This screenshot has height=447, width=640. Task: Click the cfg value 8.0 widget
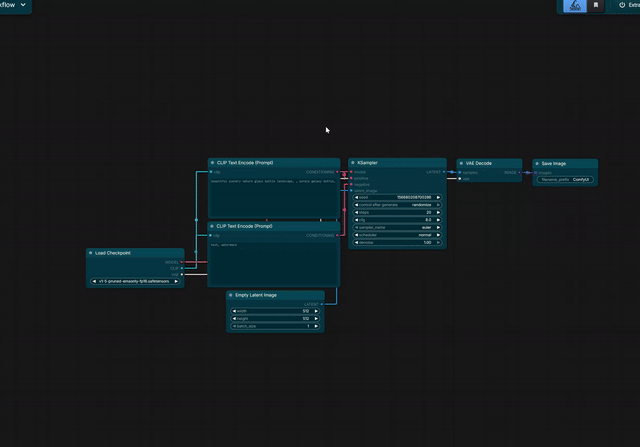click(x=397, y=220)
